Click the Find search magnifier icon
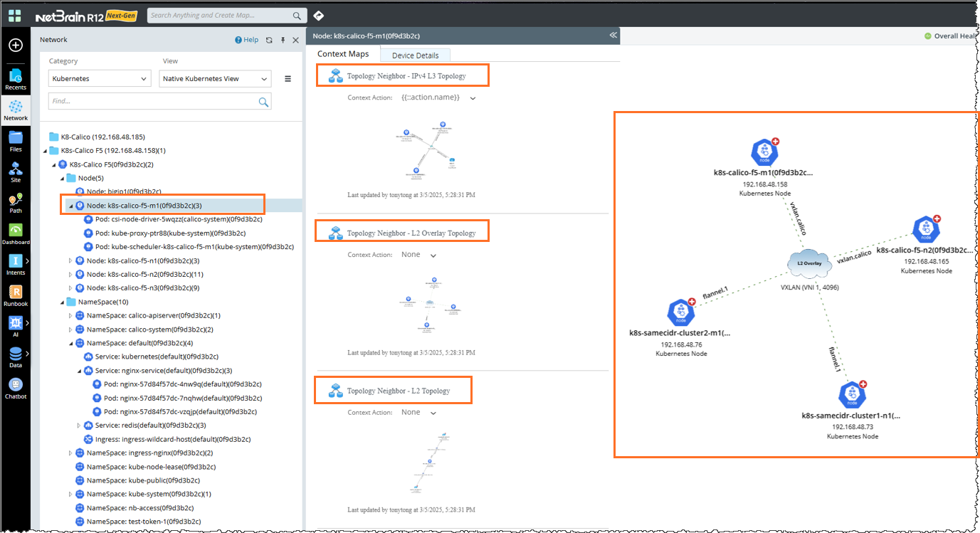Screen dimensions: 980x533 pos(263,102)
